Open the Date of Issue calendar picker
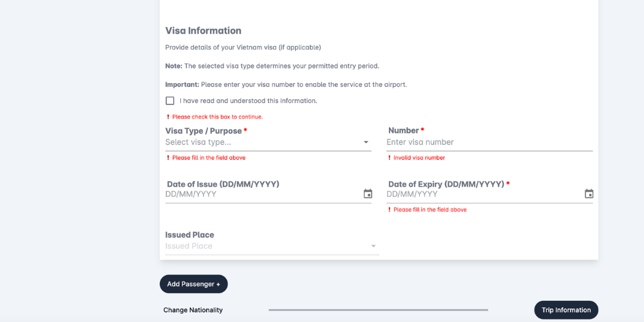 tap(368, 194)
